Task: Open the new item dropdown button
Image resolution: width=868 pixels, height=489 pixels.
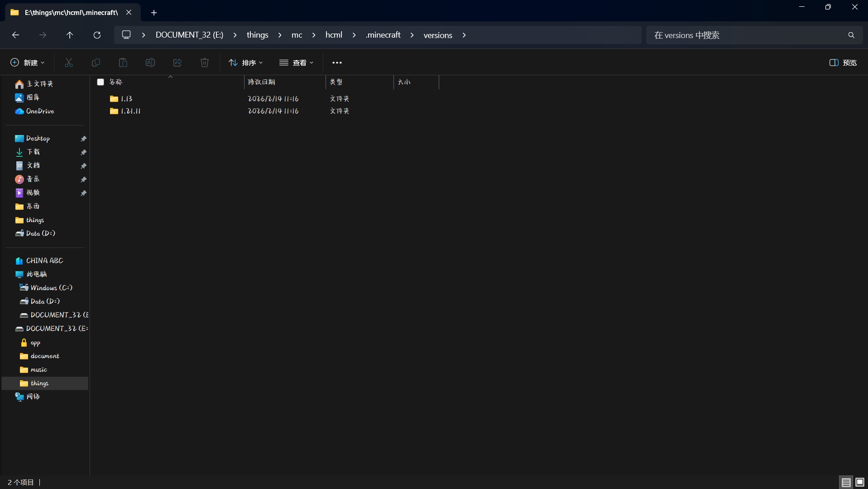Action: (x=28, y=63)
